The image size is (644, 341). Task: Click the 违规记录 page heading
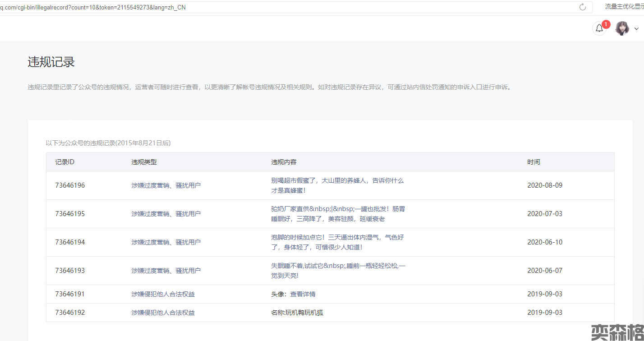(51, 62)
